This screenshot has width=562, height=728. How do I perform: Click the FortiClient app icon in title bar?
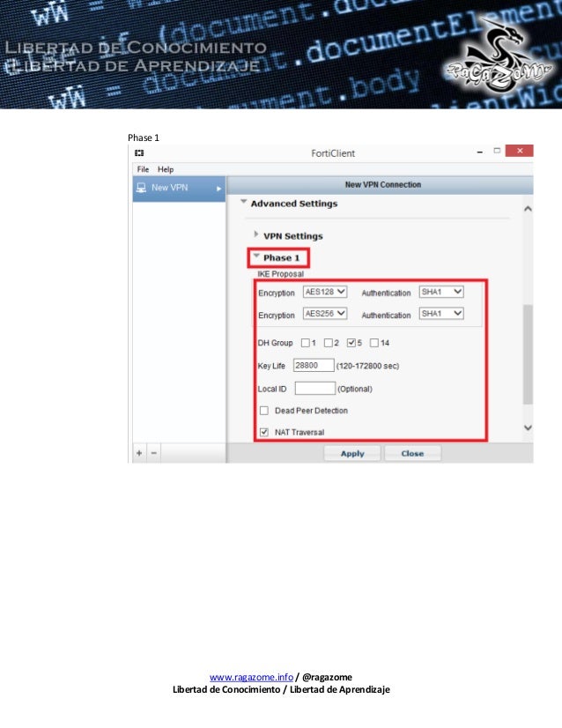point(139,152)
